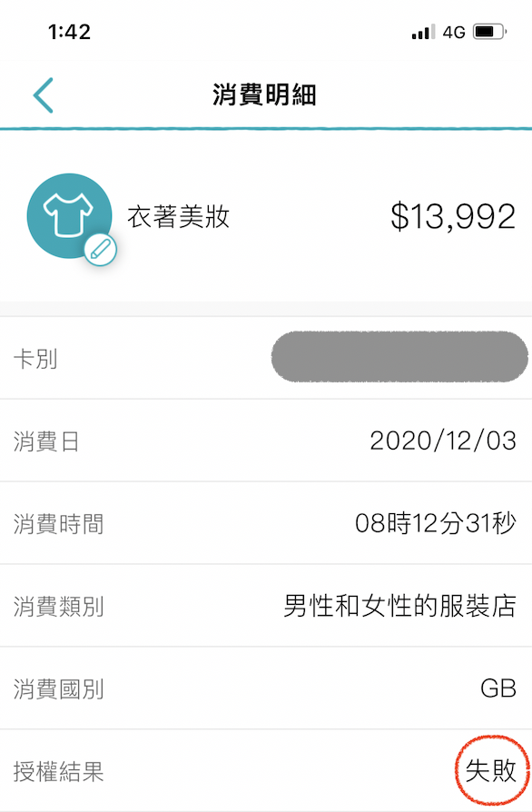Viewport: 532px width, 812px height.
Task: Tap the $13,992 amount
Action: tap(453, 216)
